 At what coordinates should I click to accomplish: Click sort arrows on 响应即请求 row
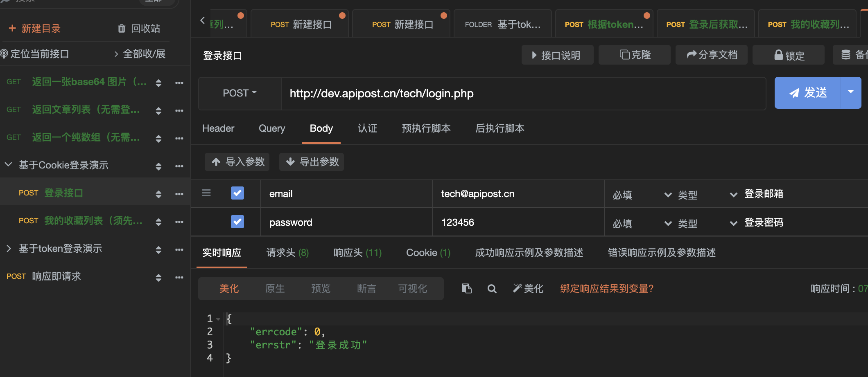point(158,278)
